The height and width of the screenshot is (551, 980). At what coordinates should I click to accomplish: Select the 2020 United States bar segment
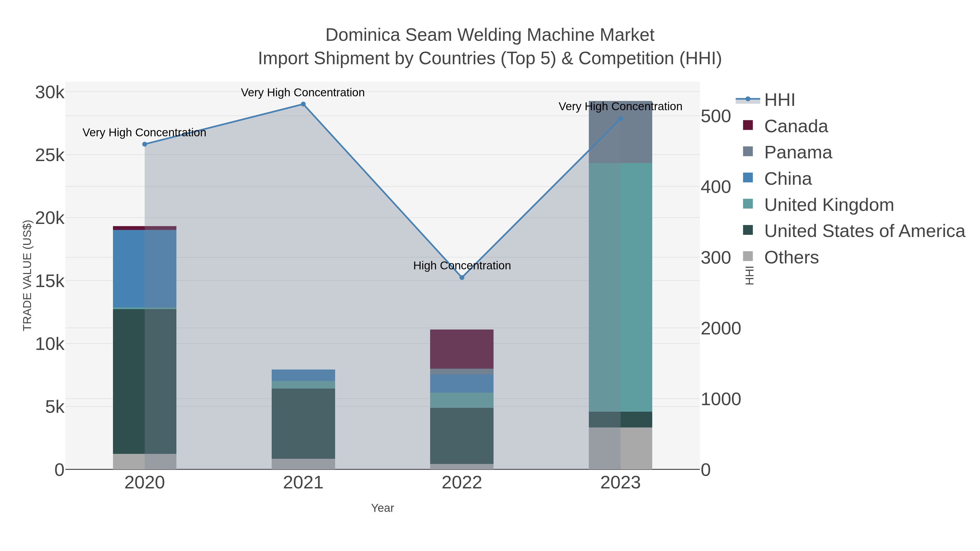[x=145, y=381]
